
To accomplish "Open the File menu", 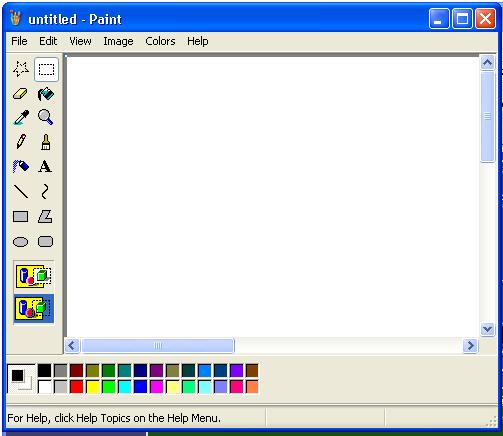I will tap(19, 41).
